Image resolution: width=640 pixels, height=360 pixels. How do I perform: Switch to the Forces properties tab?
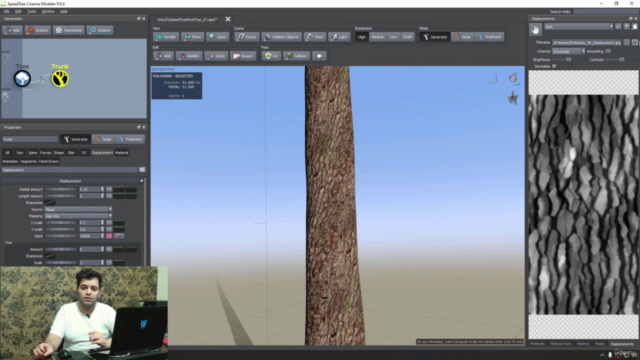tap(45, 153)
